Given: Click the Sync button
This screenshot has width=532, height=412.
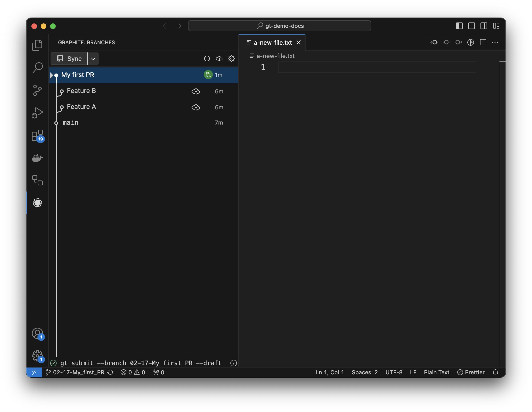Looking at the screenshot, I should coord(69,59).
